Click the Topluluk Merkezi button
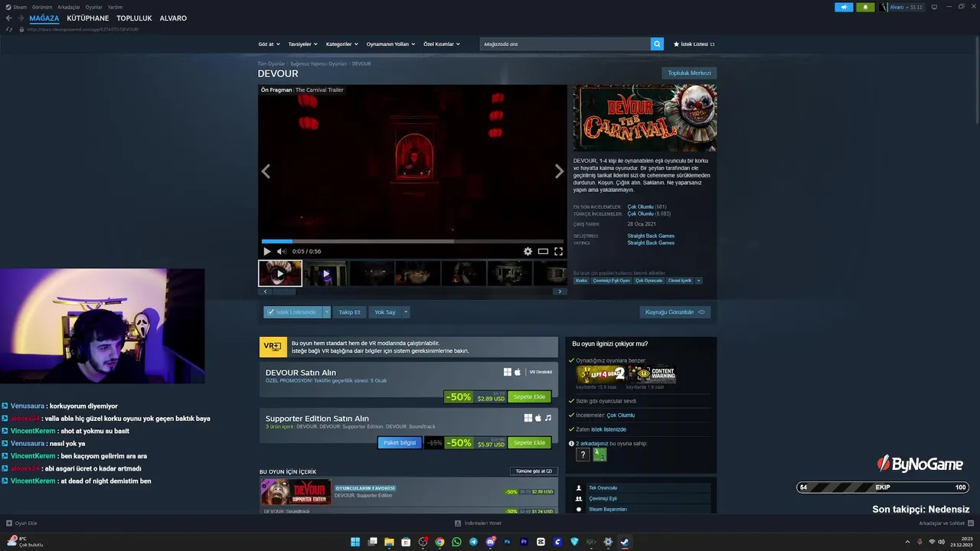Image resolution: width=980 pixels, height=551 pixels. 689,73
